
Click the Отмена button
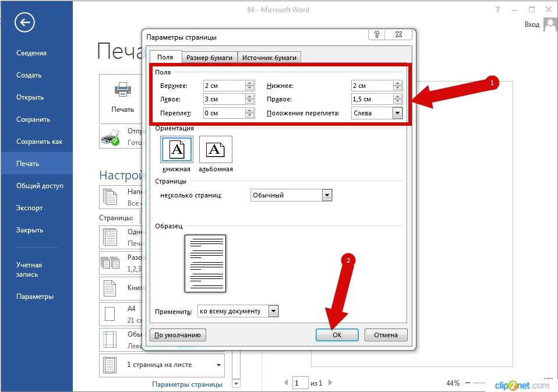tap(386, 335)
